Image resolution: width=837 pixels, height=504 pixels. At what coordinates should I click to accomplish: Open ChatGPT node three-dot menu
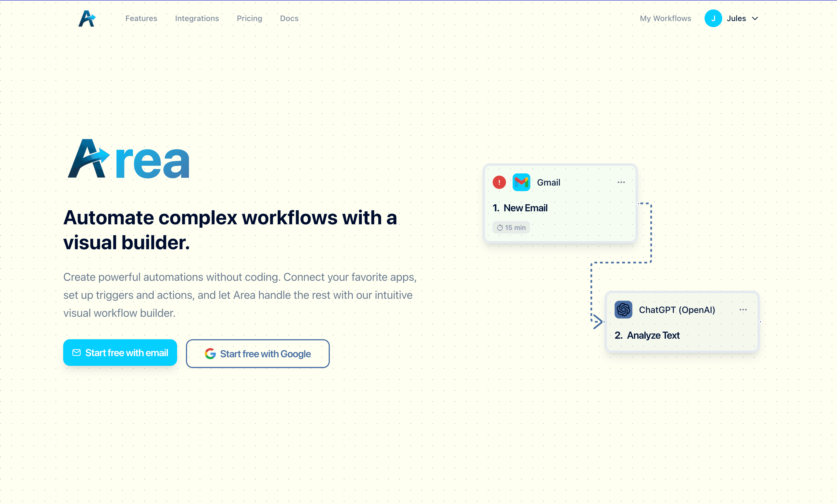(743, 310)
